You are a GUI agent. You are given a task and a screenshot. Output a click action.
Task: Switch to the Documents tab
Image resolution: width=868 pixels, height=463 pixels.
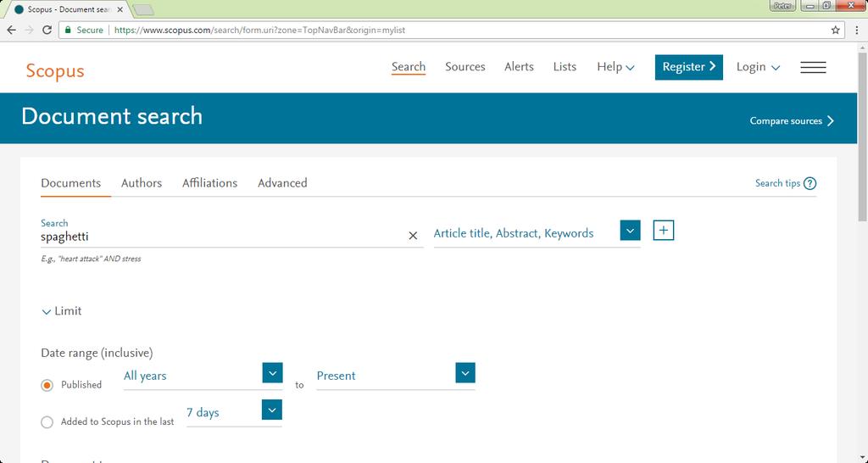click(x=71, y=183)
